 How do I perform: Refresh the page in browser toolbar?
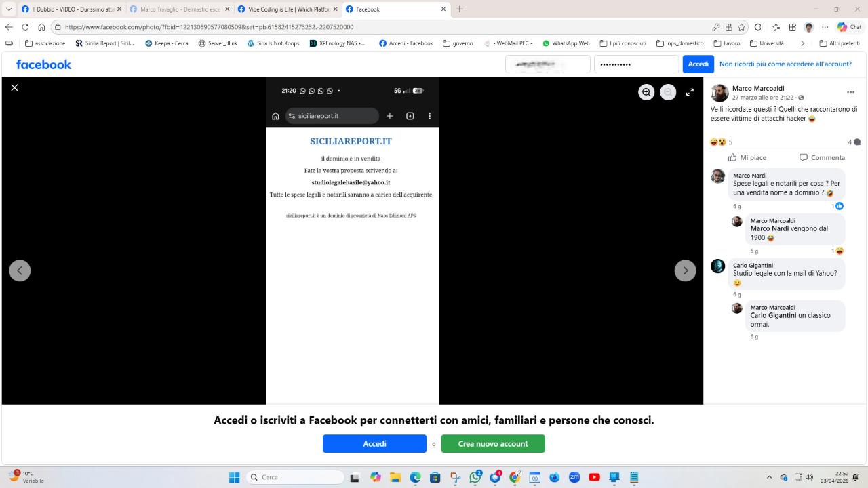coord(25,27)
